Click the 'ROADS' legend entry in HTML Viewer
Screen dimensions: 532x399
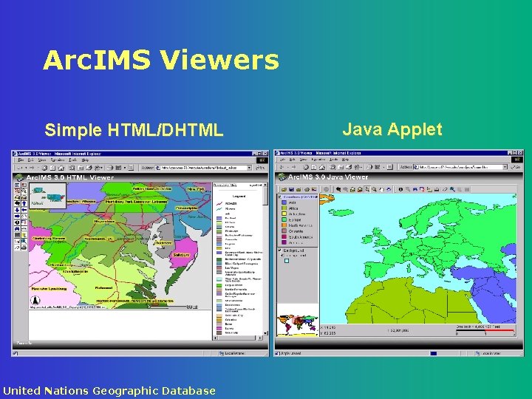coord(231,204)
